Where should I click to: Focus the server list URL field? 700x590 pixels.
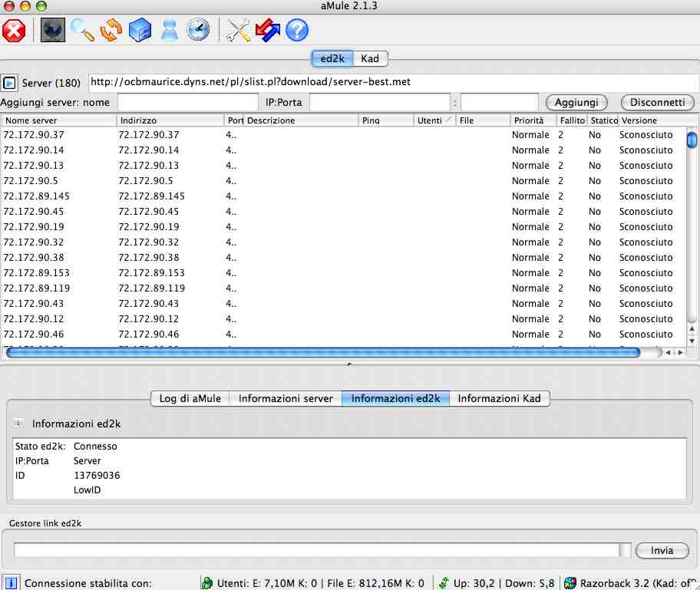393,82
